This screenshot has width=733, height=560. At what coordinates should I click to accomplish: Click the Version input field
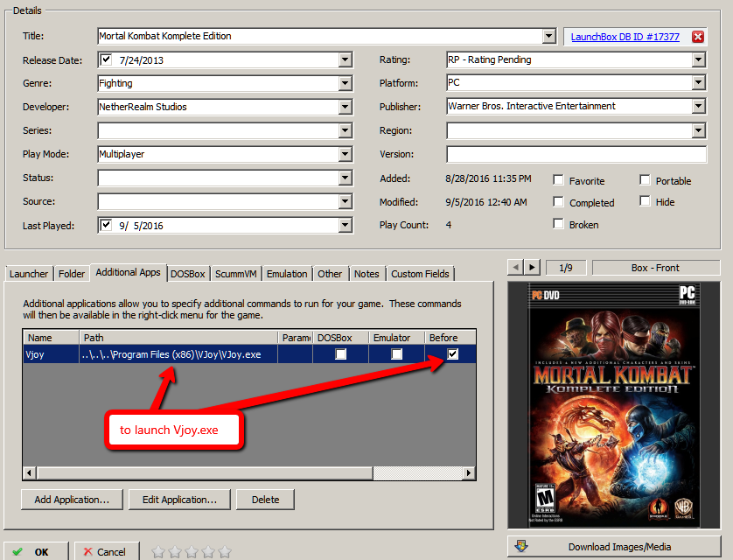coord(576,154)
